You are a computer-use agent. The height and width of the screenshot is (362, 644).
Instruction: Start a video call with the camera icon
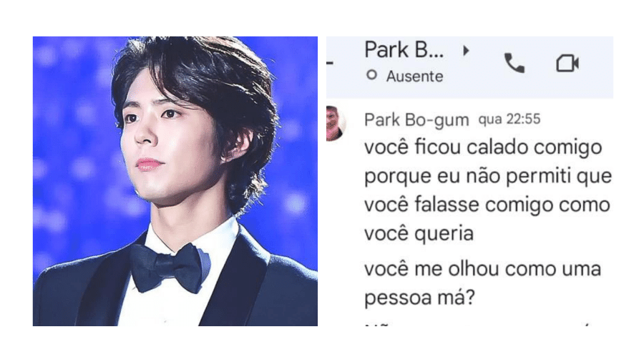click(567, 63)
